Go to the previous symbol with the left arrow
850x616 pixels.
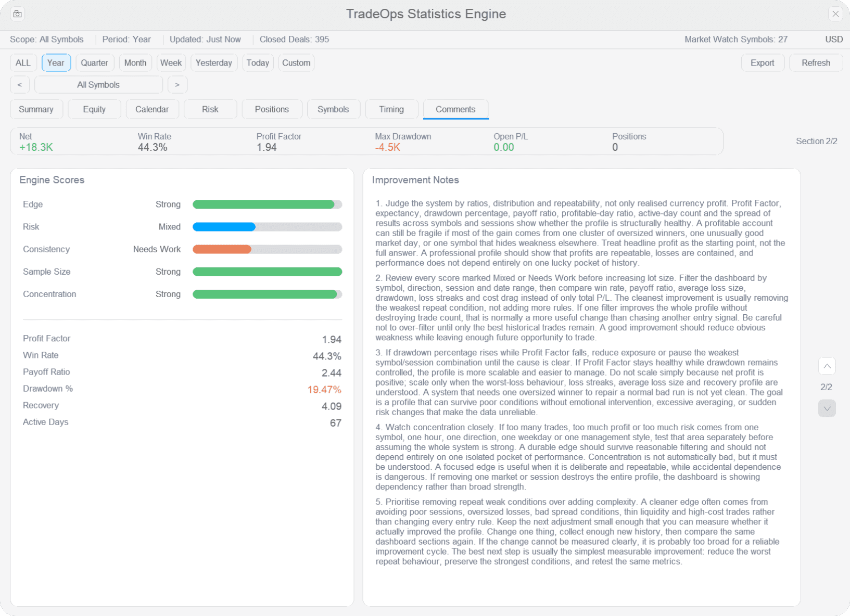pos(20,85)
